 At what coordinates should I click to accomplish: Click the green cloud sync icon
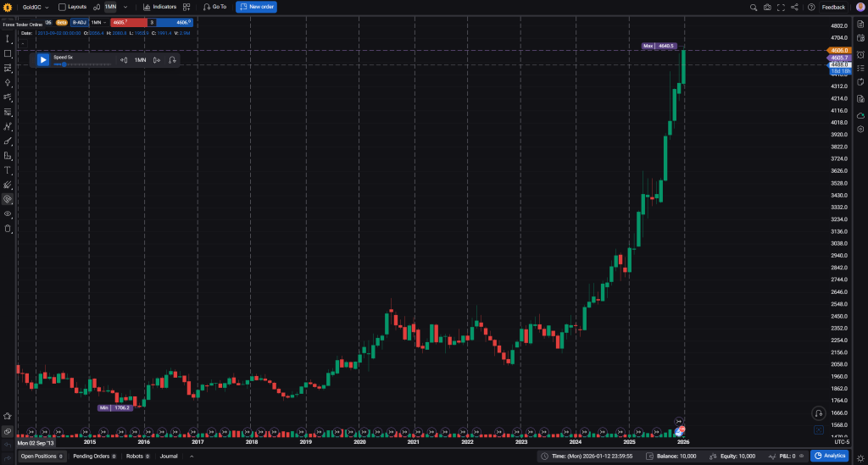tap(860, 115)
